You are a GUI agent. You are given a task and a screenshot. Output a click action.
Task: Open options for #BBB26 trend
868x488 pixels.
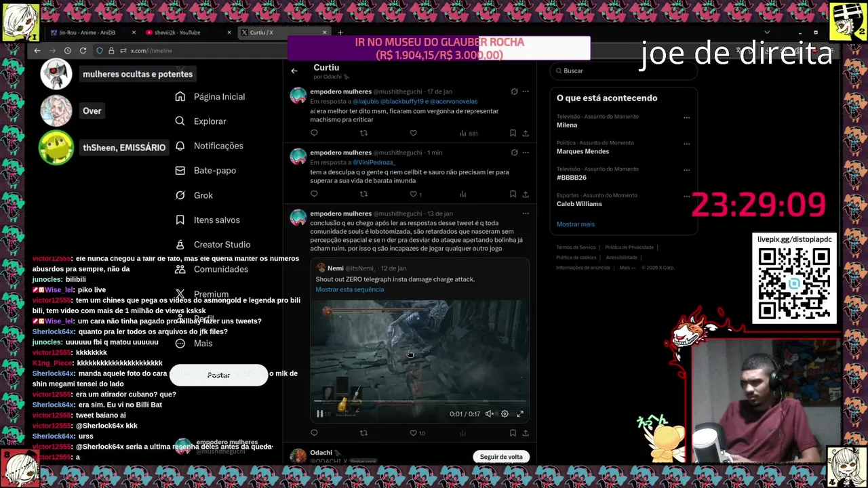[x=686, y=170]
